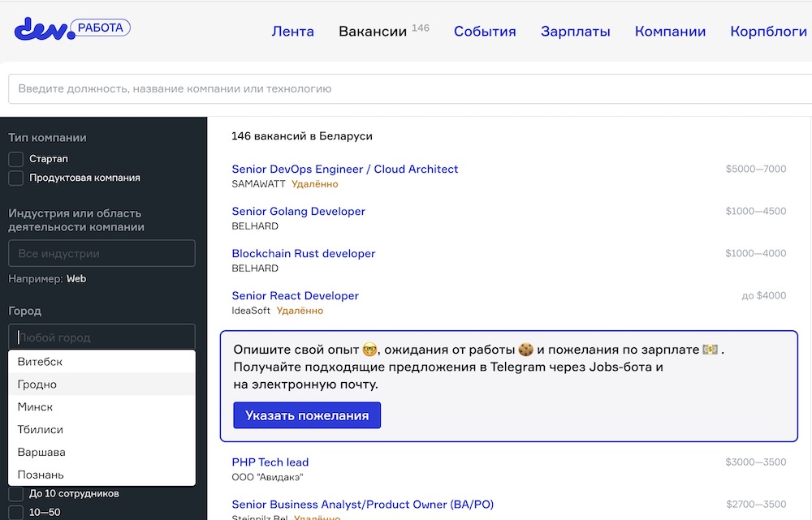Open the Вакансии section in the navigation
The image size is (812, 520).
coord(372,31)
